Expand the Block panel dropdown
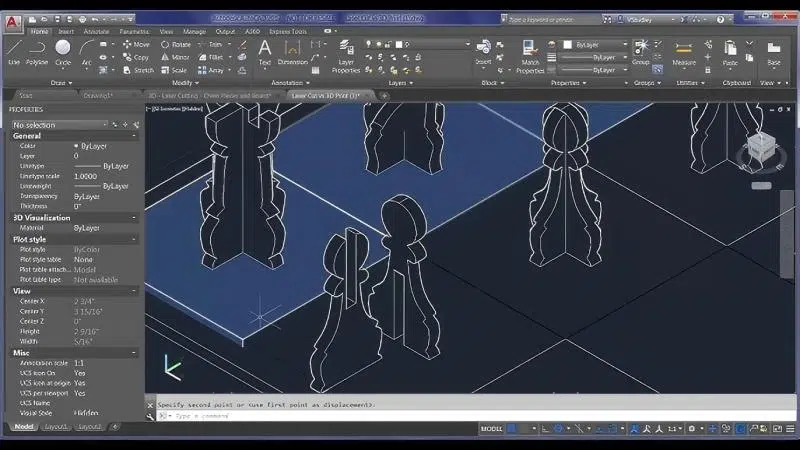This screenshot has height=450, width=800. pos(492,83)
